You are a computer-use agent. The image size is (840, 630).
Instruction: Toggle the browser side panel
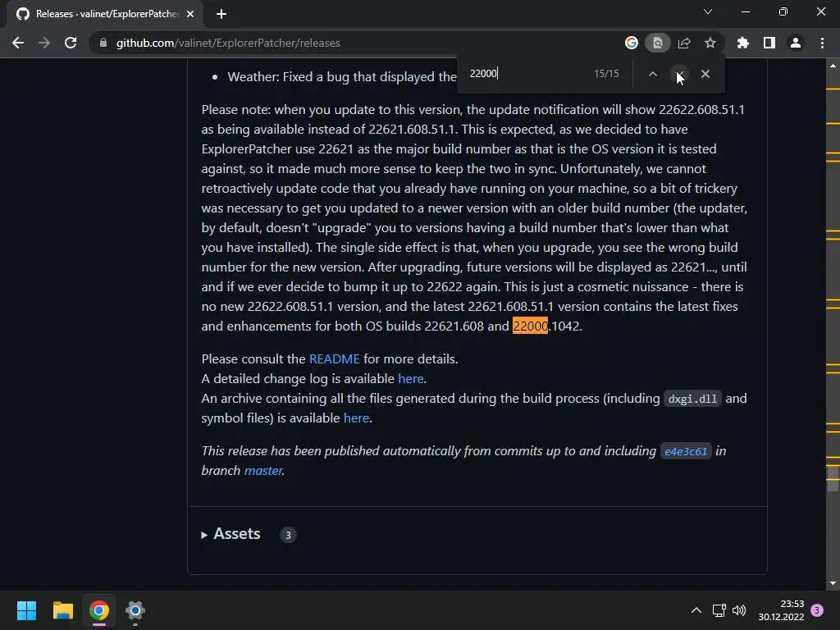point(769,43)
